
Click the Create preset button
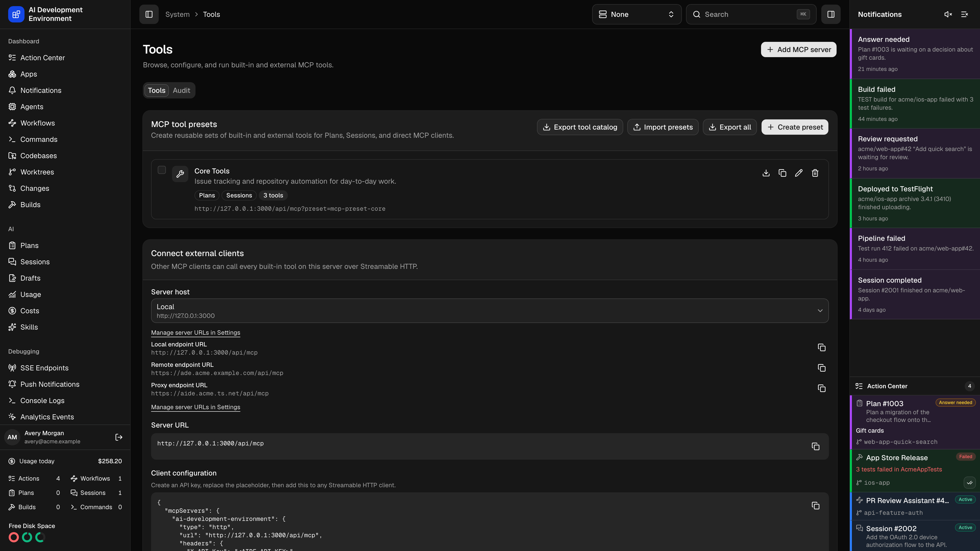point(795,127)
